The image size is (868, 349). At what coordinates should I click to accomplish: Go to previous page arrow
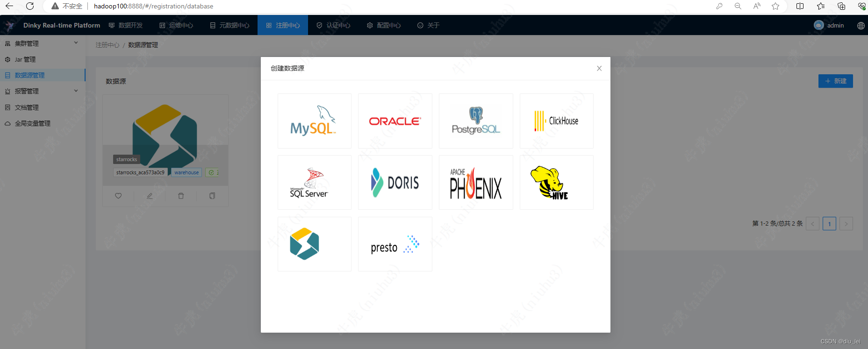pyautogui.click(x=812, y=224)
